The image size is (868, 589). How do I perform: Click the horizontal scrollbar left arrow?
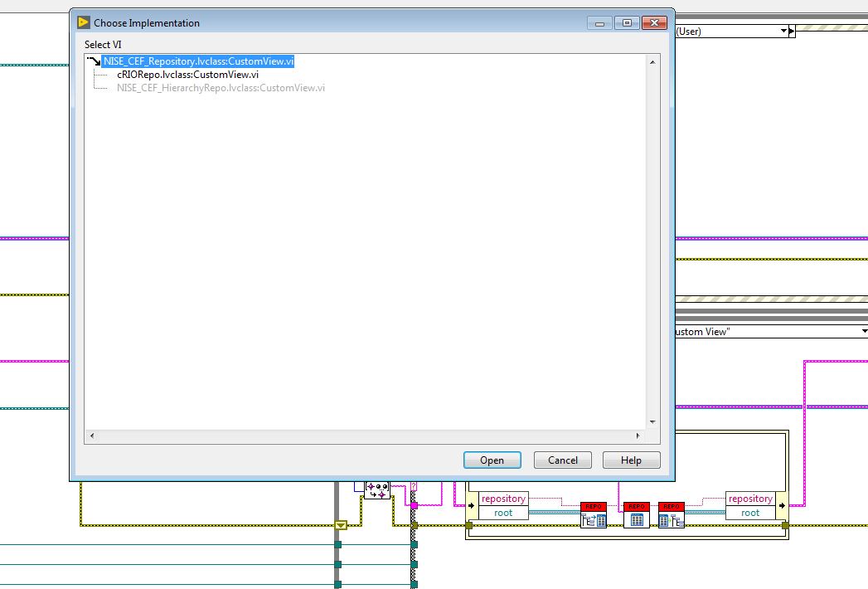[92, 436]
